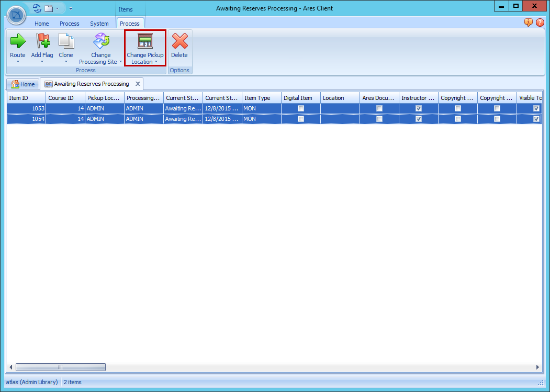The width and height of the screenshot is (550, 392).
Task: Switch to the Home document tab
Action: click(x=23, y=84)
